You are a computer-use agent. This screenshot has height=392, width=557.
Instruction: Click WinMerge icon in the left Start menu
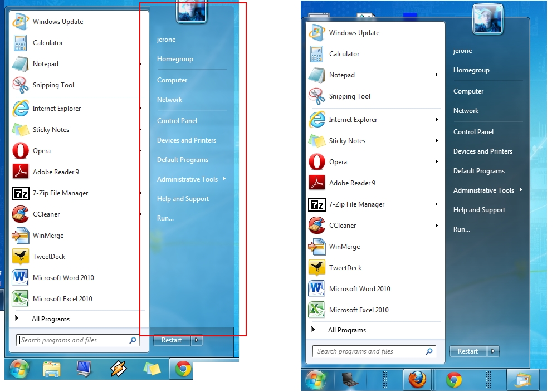click(21, 236)
